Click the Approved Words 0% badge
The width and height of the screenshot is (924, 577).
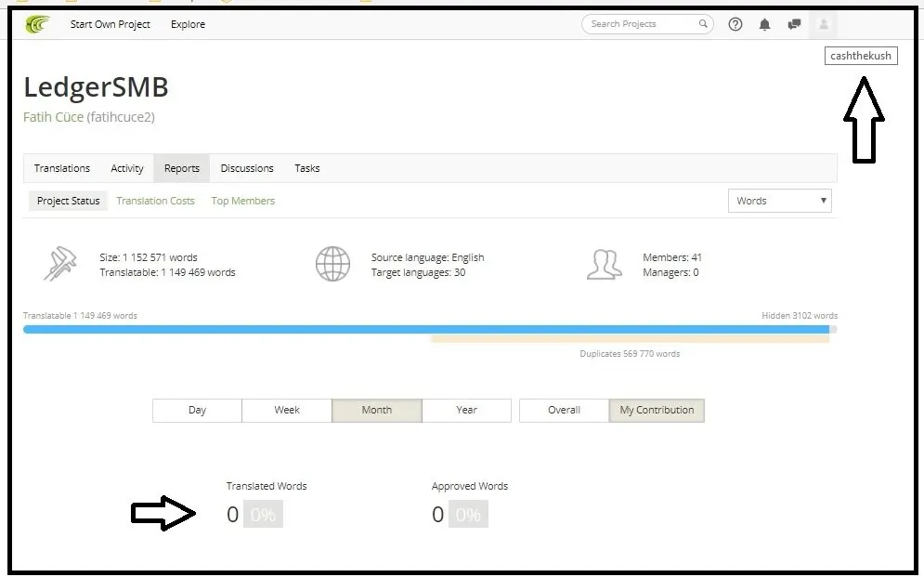(x=468, y=514)
